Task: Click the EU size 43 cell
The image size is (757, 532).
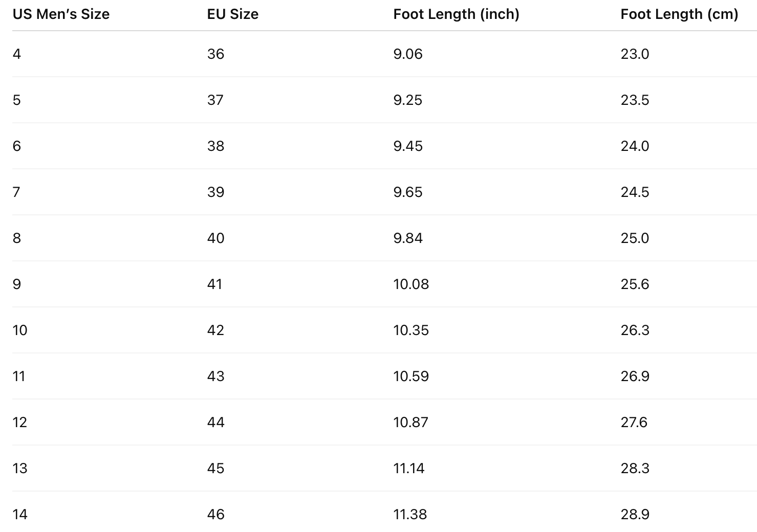Action: point(215,376)
